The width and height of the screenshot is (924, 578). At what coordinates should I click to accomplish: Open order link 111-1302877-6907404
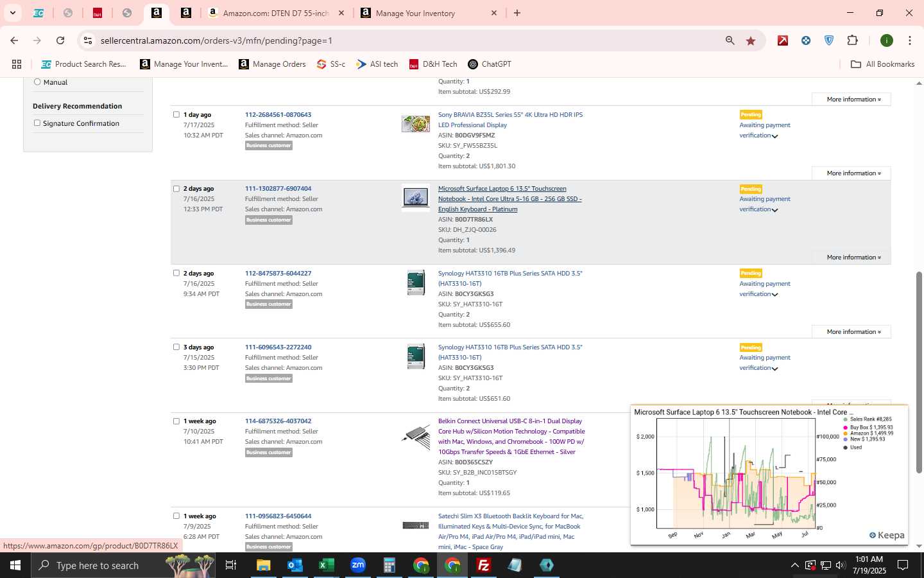pos(278,189)
